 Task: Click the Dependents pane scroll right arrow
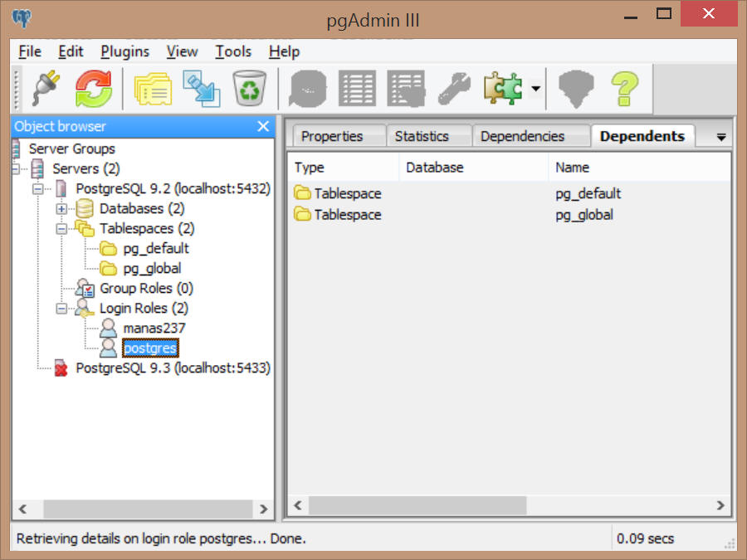pos(720,505)
